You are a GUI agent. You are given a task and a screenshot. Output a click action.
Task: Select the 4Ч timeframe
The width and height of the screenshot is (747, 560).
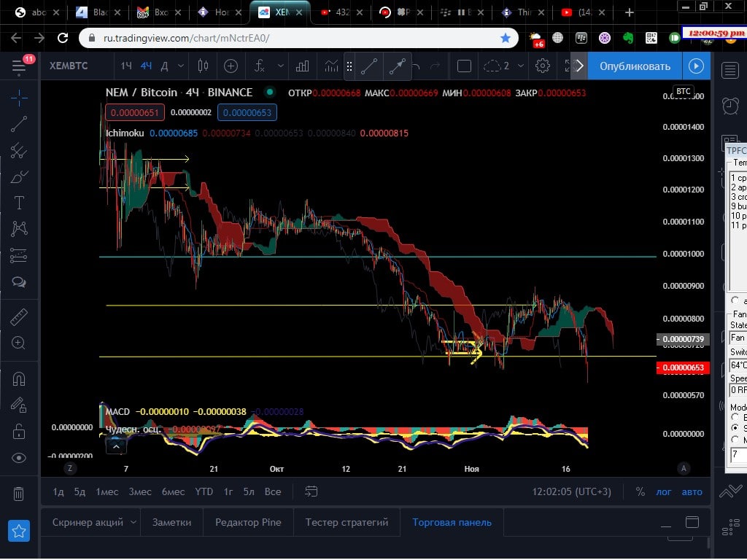146,66
